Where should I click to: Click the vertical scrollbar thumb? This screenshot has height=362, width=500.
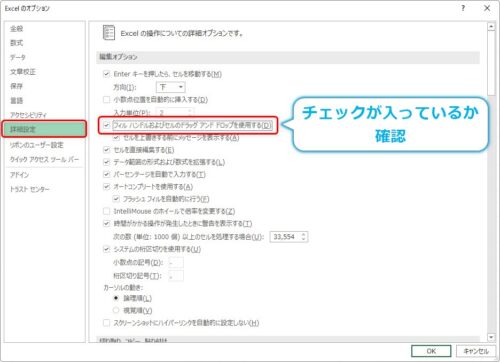tap(491, 63)
